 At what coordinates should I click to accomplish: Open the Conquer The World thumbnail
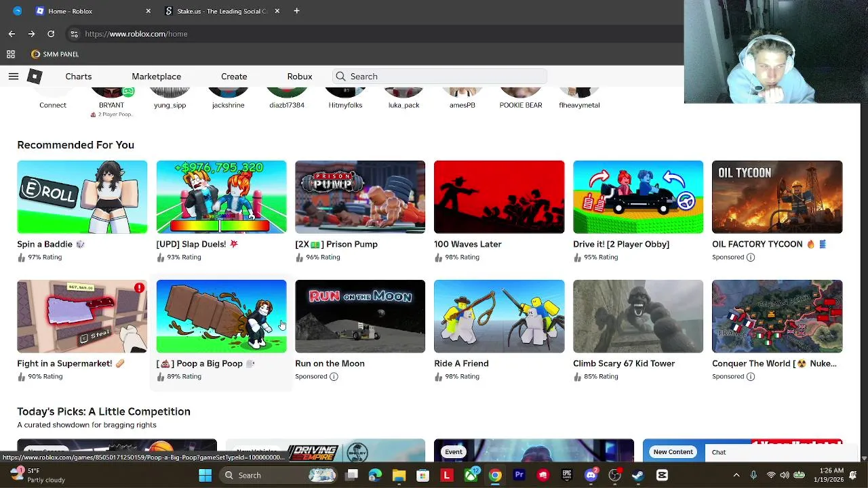[x=777, y=316]
